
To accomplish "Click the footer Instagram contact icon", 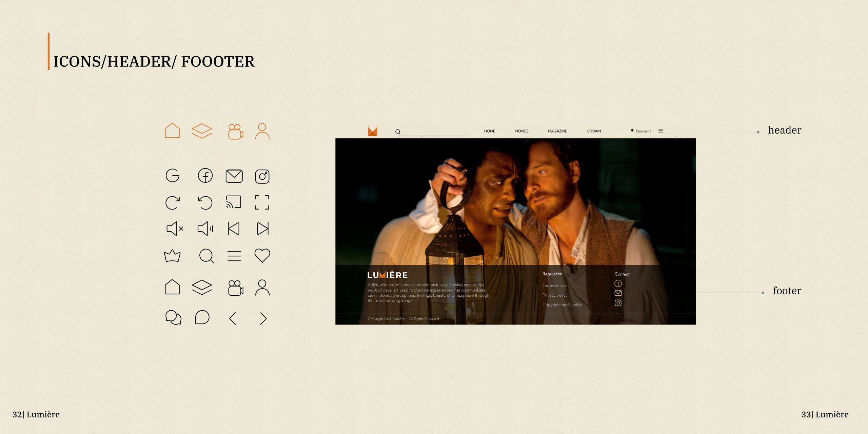I will tap(618, 303).
